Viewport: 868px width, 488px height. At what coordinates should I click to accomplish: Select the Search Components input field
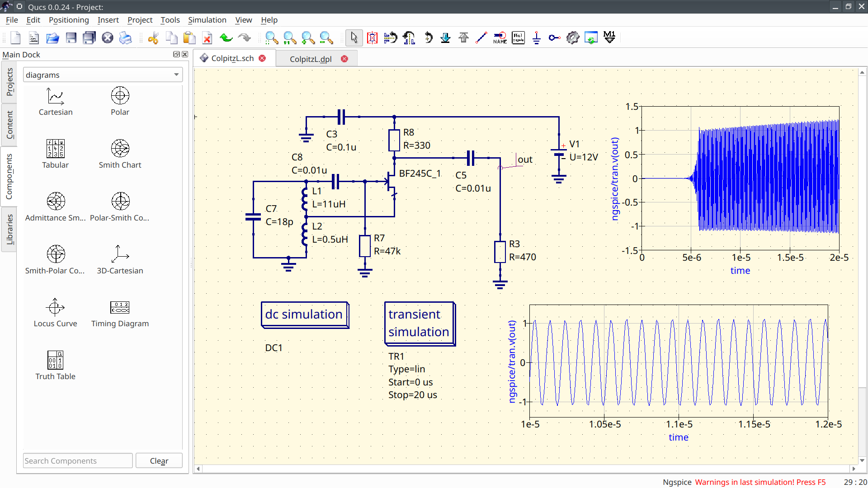pos(77,460)
